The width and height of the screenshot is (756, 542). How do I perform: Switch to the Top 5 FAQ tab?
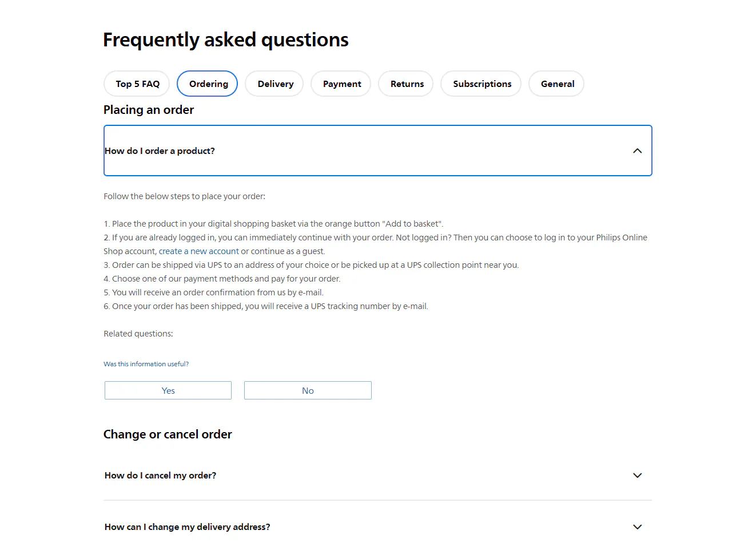137,84
